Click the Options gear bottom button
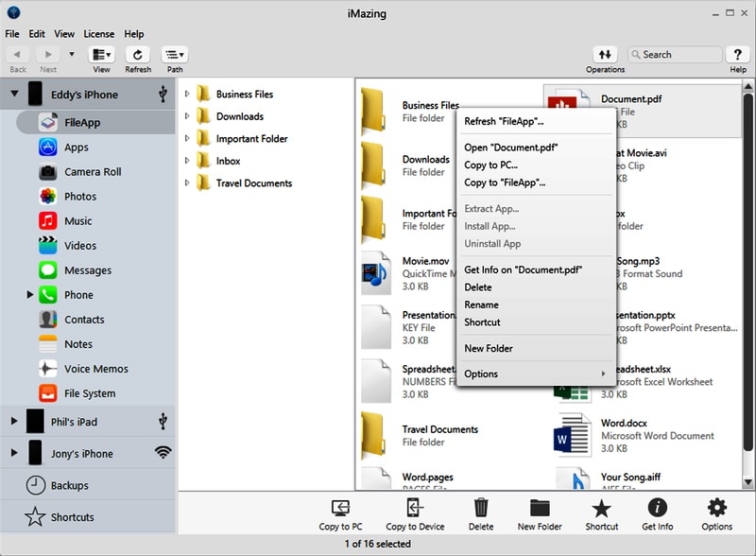This screenshot has height=556, width=756. [717, 514]
